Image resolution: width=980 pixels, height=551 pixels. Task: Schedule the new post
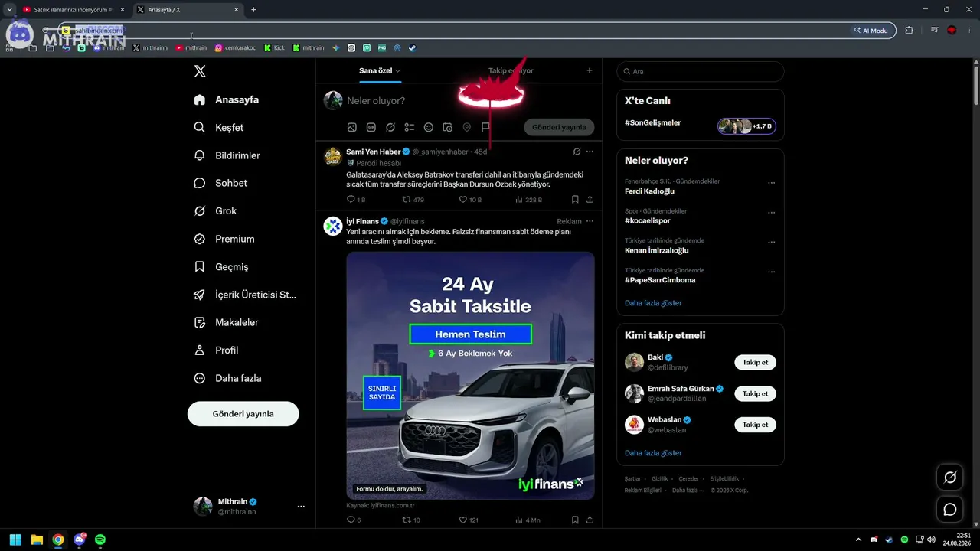(448, 127)
